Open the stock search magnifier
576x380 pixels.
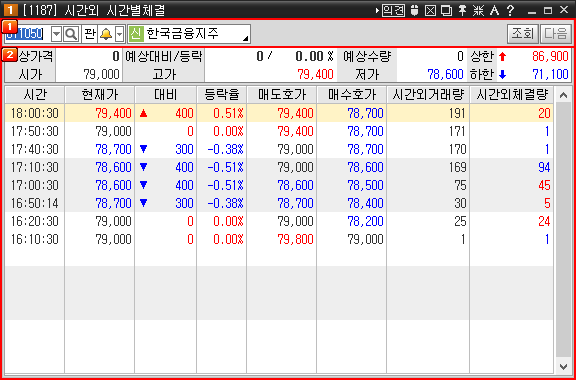[x=71, y=34]
